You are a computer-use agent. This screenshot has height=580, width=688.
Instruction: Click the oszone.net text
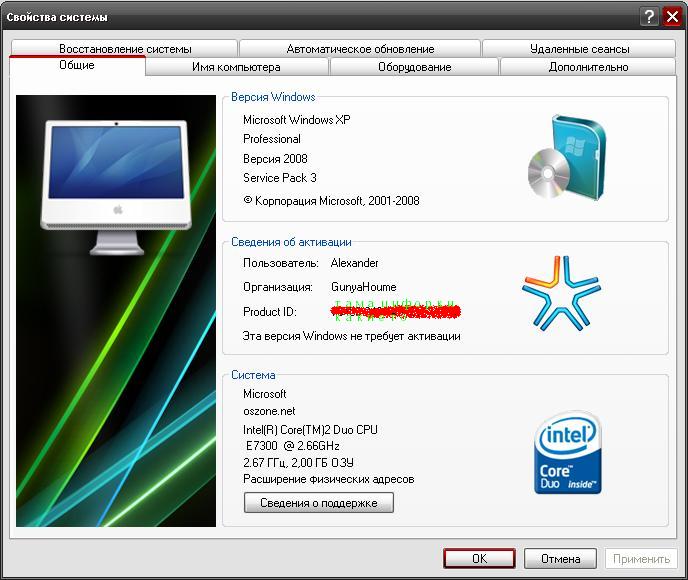click(x=269, y=411)
